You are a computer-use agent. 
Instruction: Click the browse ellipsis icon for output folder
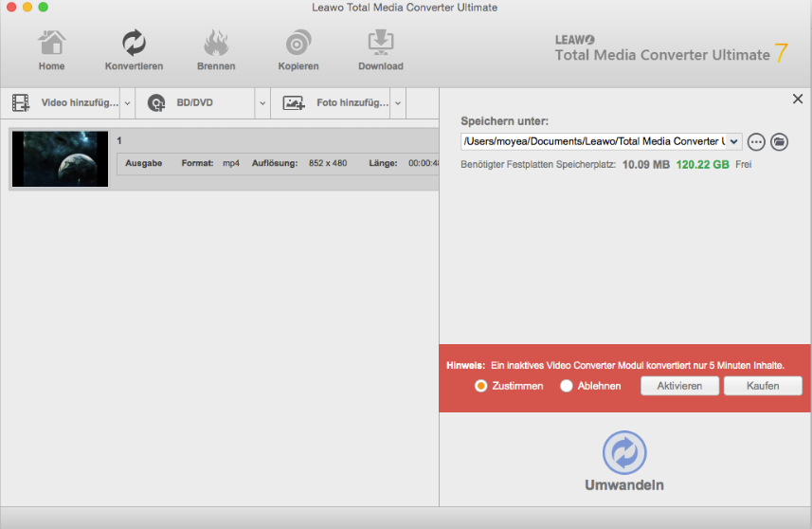[x=756, y=141]
